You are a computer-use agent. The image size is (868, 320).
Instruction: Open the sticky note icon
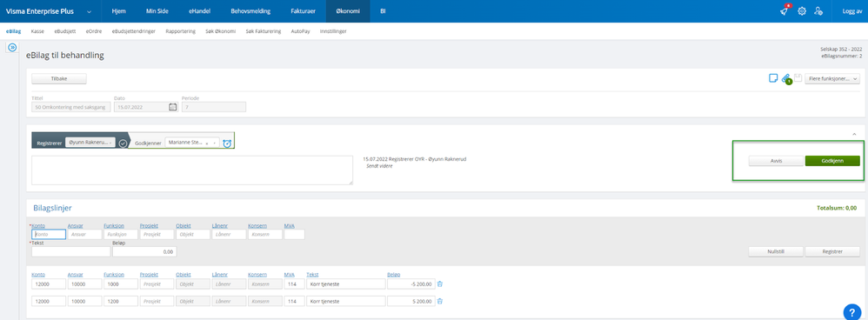tap(773, 78)
